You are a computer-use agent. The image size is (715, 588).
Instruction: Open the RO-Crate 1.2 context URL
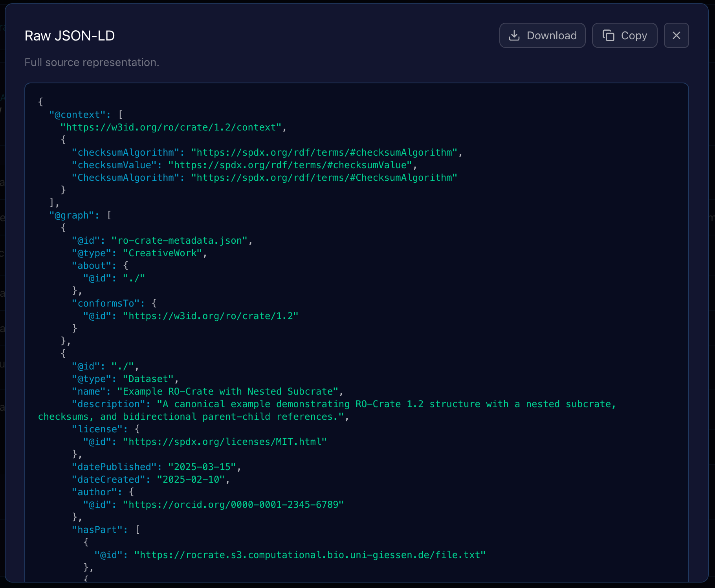tap(173, 127)
